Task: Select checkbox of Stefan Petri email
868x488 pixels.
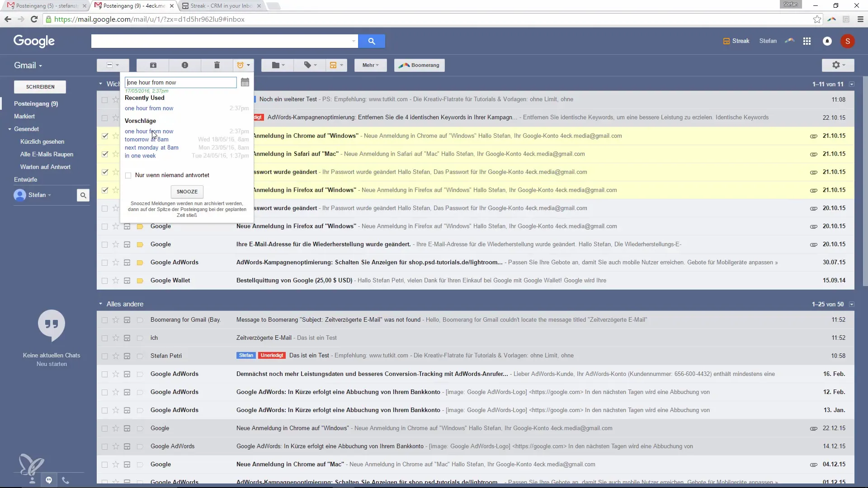Action: tap(105, 356)
